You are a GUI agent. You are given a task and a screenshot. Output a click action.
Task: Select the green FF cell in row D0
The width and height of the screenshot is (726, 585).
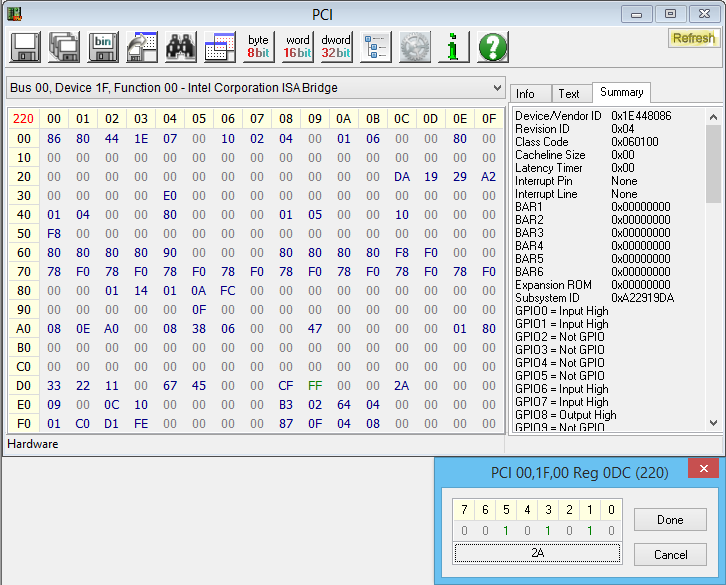tap(315, 385)
